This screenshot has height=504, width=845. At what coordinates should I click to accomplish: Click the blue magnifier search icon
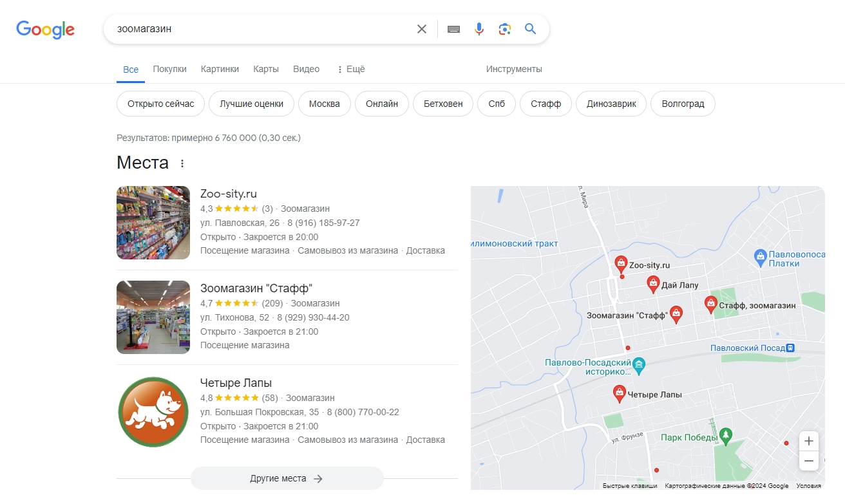[530, 29]
